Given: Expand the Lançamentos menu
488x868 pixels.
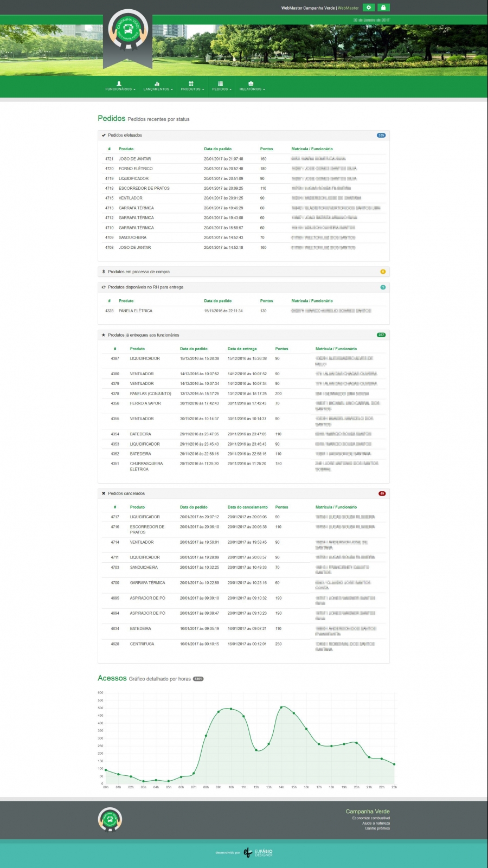Looking at the screenshot, I should coord(158,86).
